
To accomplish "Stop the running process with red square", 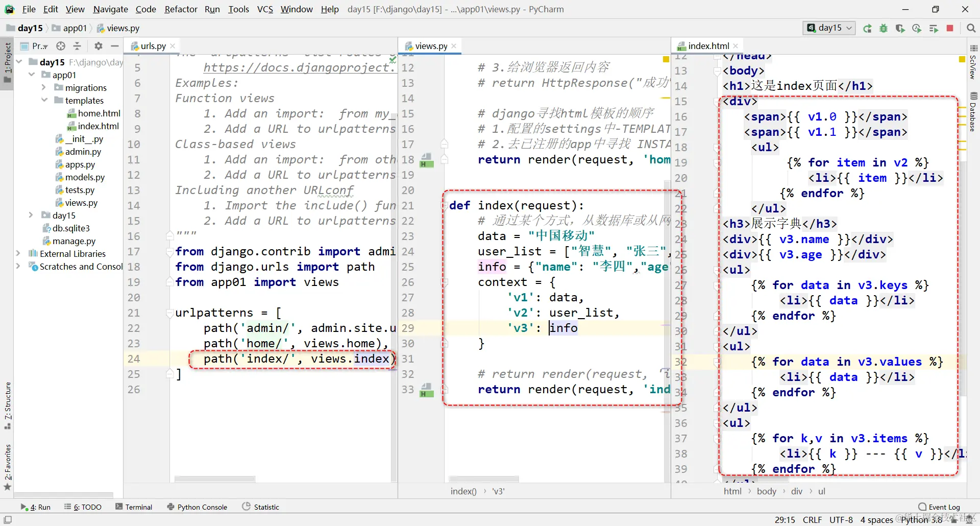I will pyautogui.click(x=950, y=29).
